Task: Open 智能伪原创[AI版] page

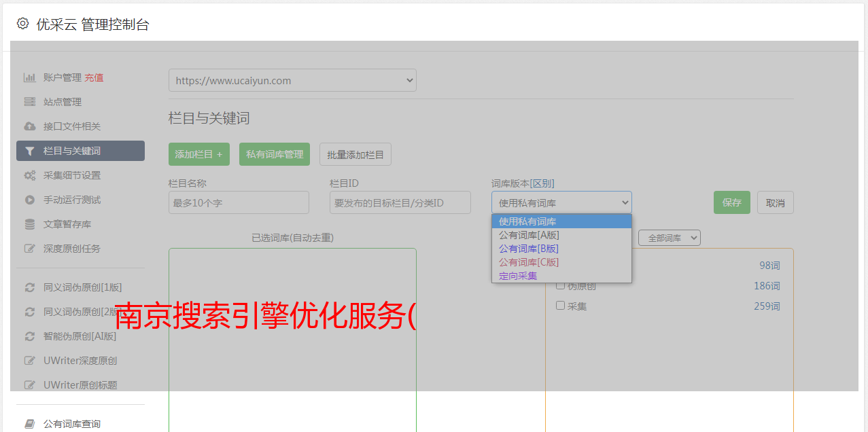Action: [80, 336]
